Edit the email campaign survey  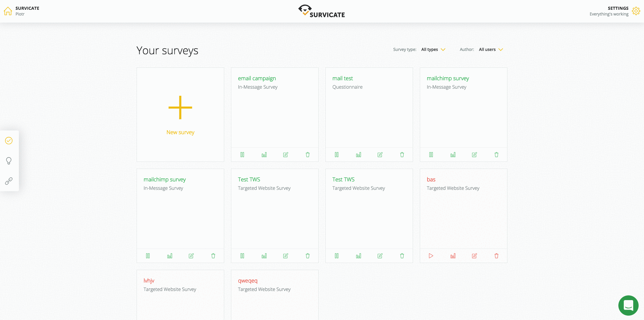[286, 155]
